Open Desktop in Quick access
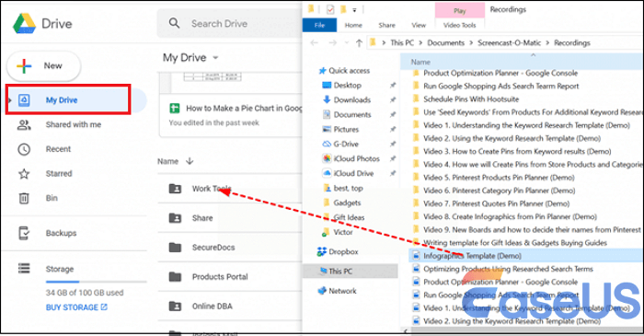 [x=348, y=86]
